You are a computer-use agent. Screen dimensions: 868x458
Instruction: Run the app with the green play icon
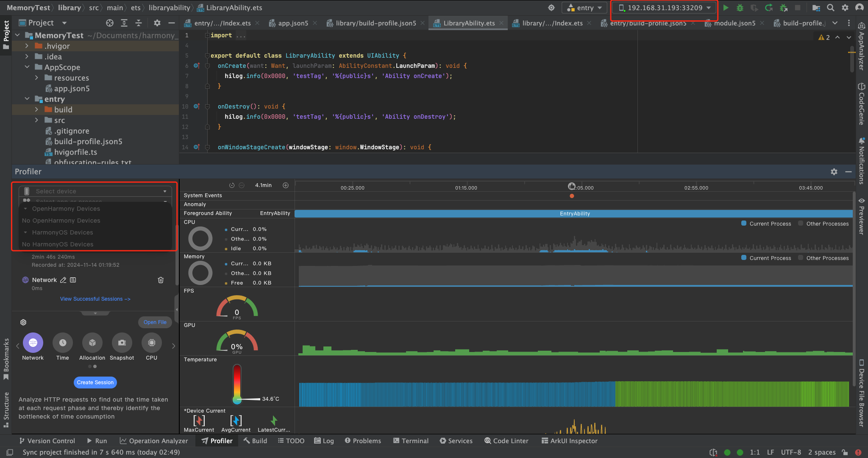[x=726, y=8]
